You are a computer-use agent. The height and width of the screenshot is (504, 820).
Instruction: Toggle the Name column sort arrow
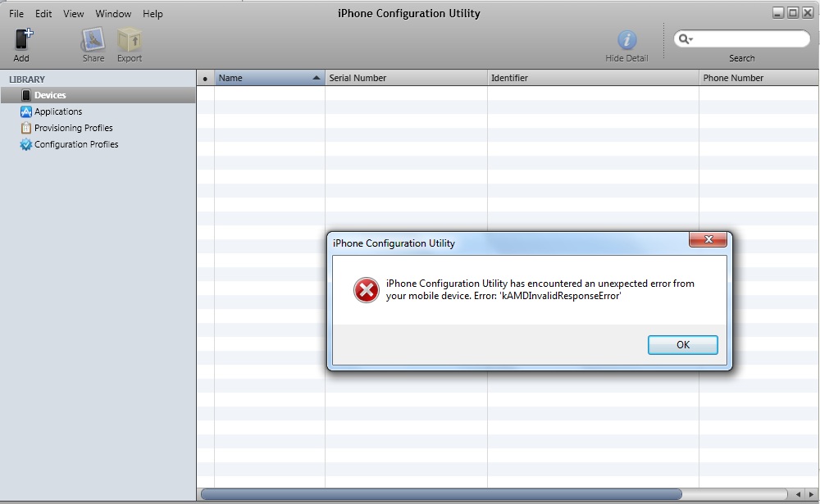(x=316, y=78)
